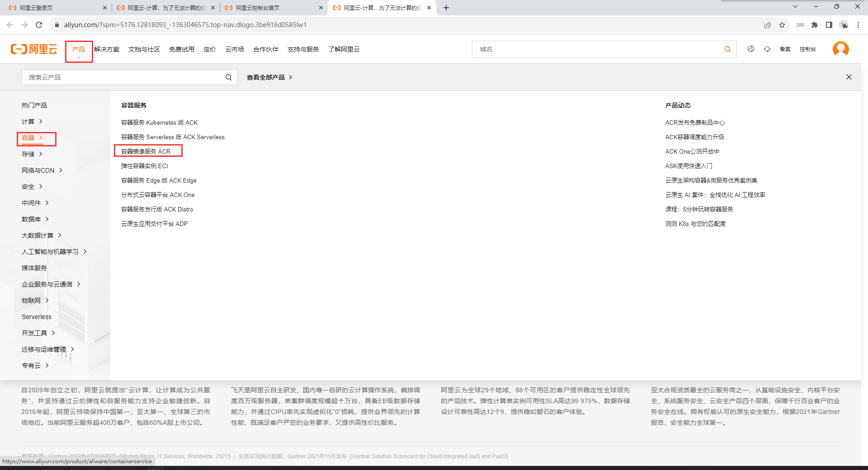Open 免费试用 menu item

point(182,49)
